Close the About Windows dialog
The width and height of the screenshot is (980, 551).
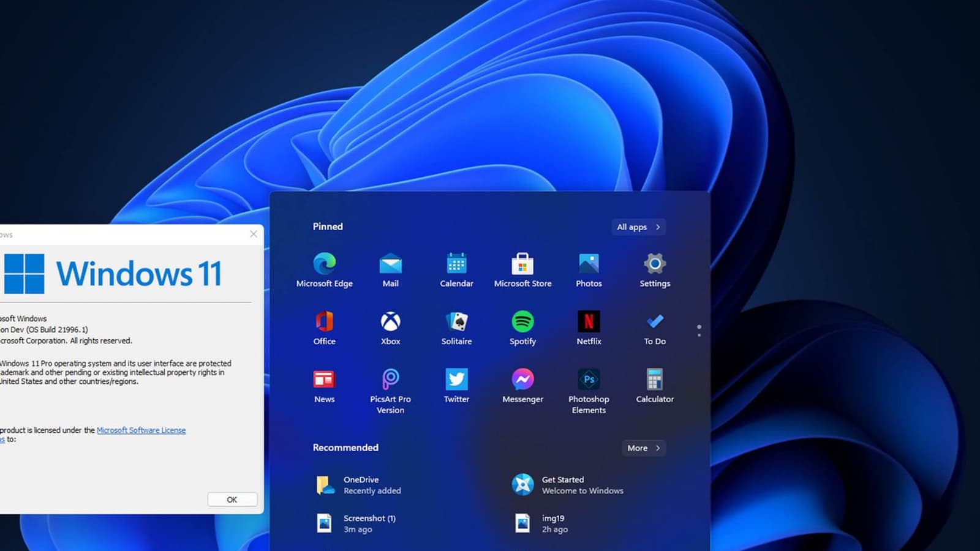pyautogui.click(x=254, y=234)
